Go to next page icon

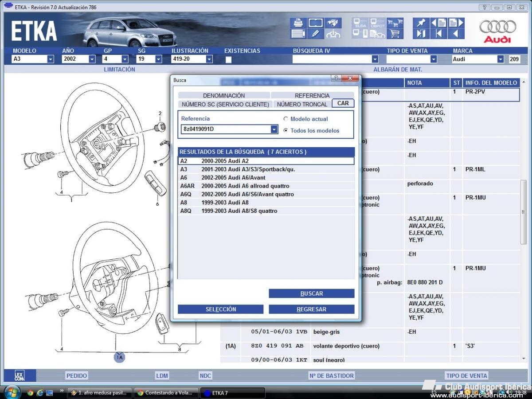(456, 23)
